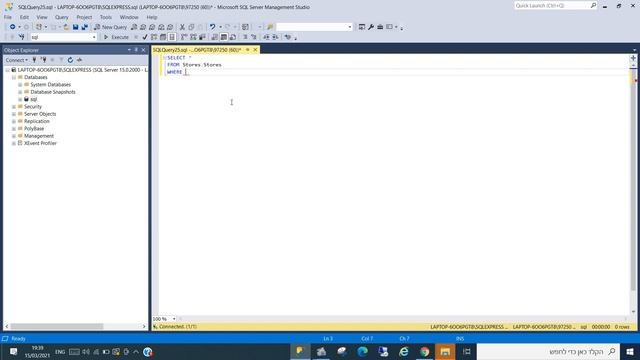The height and width of the screenshot is (360, 640).
Task: Click the Open File folder icon
Action: (x=66, y=27)
